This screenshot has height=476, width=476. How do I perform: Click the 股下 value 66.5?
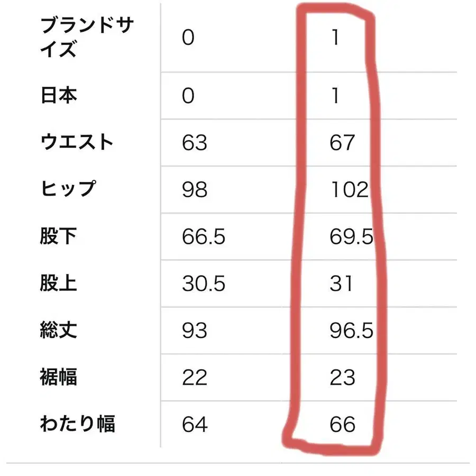(204, 236)
